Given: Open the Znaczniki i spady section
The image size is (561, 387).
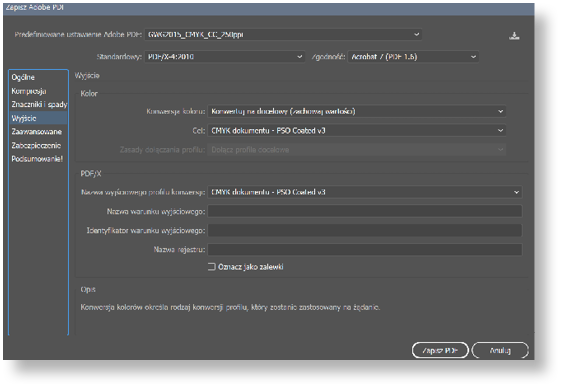Looking at the screenshot, I should (x=38, y=104).
